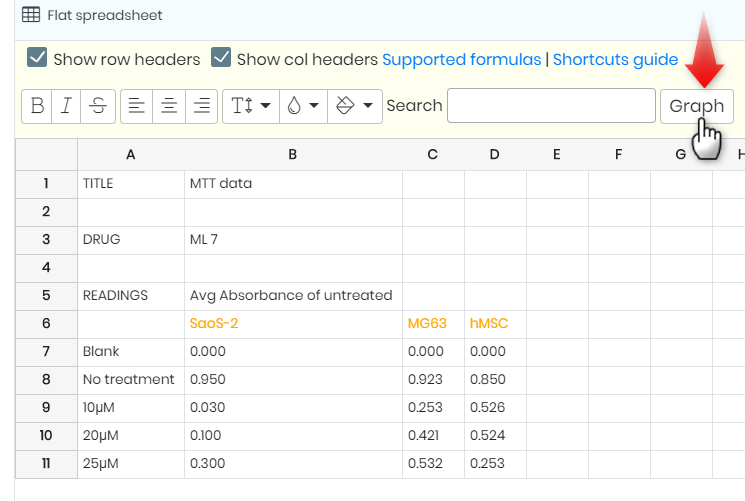The height and width of the screenshot is (501, 745).
Task: Select cell containing MTT data
Action: pos(293,183)
